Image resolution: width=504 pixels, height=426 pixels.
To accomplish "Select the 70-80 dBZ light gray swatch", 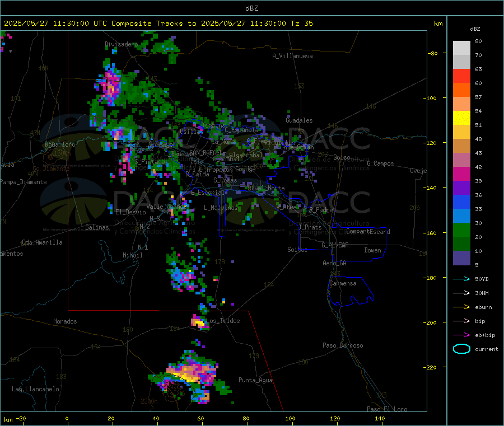I will click(x=461, y=48).
